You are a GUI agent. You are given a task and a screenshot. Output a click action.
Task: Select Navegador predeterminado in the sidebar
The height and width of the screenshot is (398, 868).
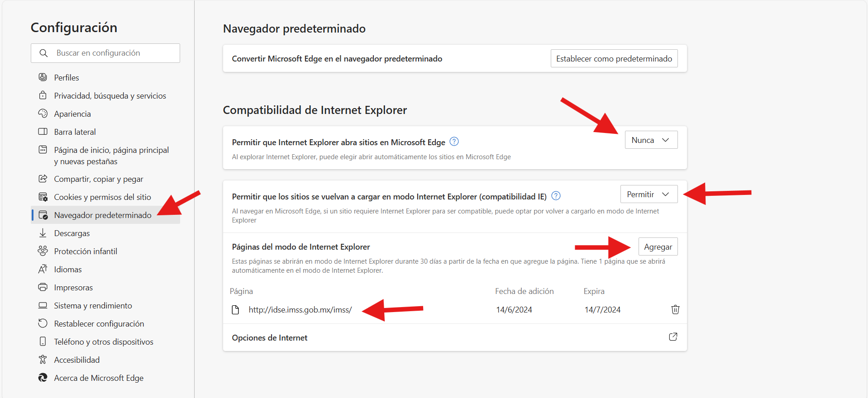[x=105, y=215]
